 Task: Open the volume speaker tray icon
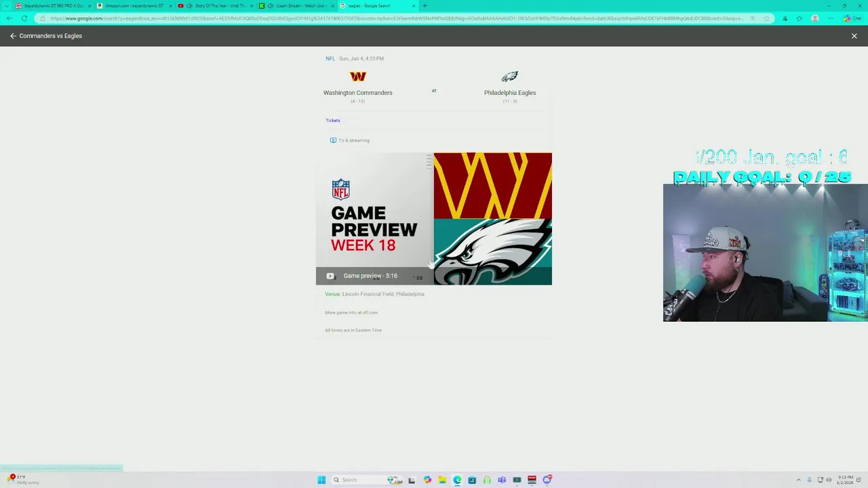point(829,480)
